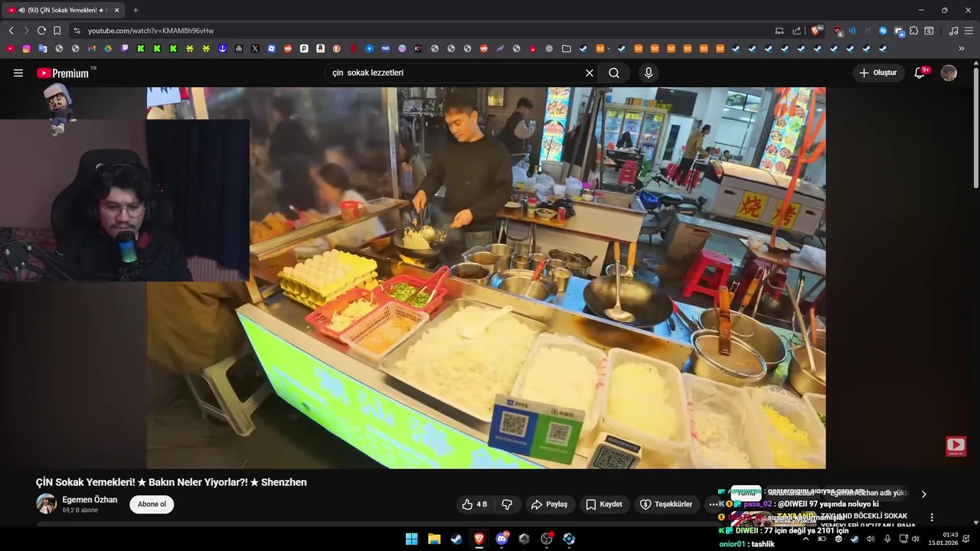Expand the next chip arrow beside recommendations

(x=923, y=494)
